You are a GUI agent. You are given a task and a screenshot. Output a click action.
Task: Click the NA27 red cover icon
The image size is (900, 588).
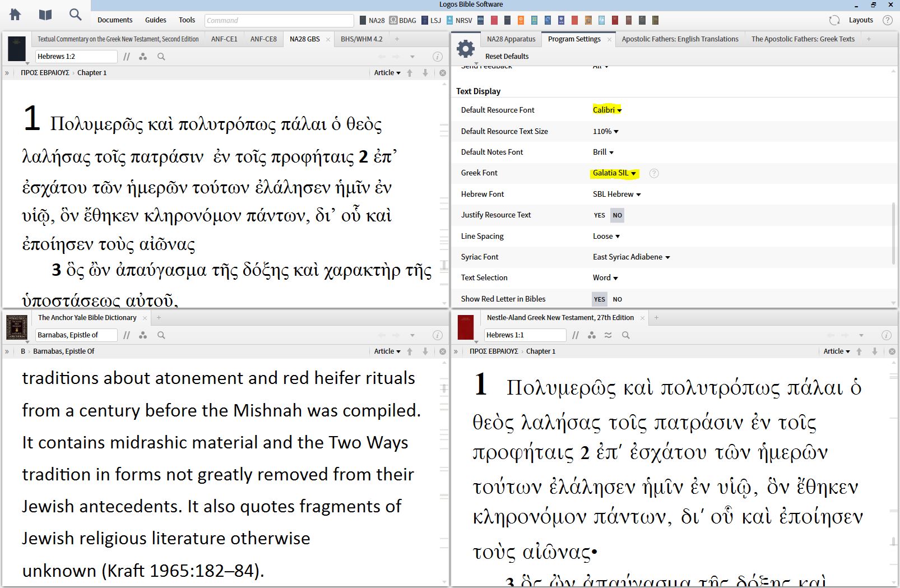click(466, 327)
